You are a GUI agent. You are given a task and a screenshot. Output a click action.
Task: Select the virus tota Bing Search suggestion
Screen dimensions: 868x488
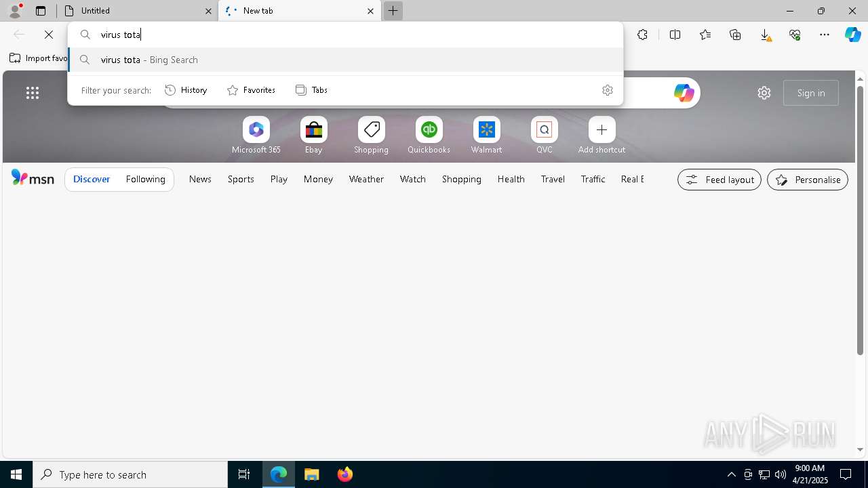(345, 60)
